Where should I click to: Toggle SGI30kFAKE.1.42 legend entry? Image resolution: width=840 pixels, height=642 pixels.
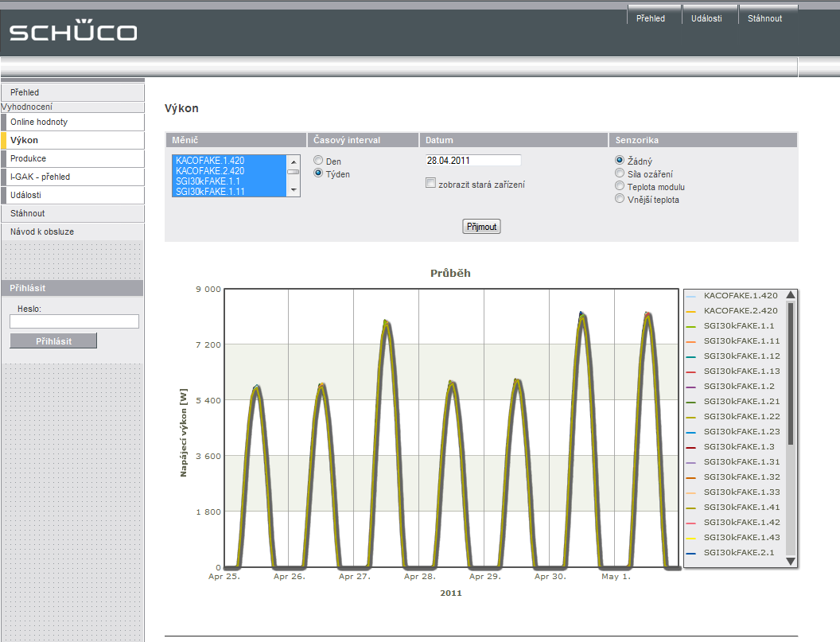733,522
